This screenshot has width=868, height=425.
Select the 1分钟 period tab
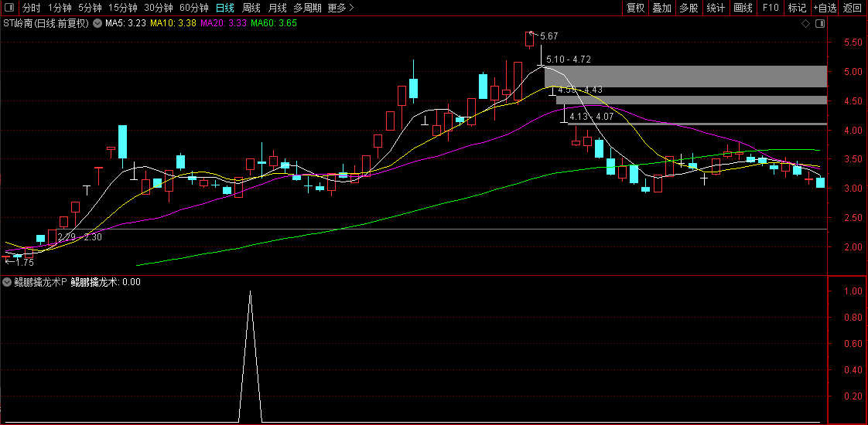(x=60, y=8)
